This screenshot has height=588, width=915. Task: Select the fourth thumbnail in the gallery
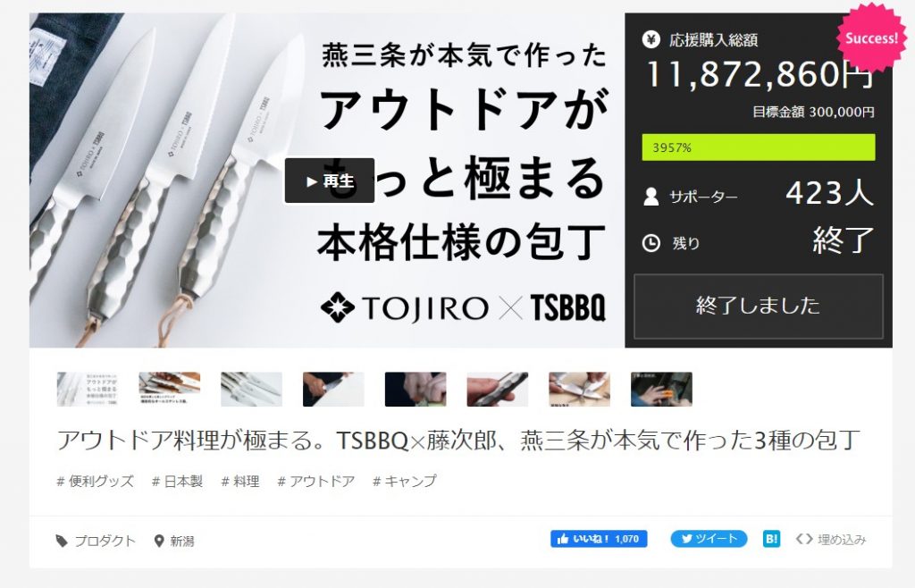pyautogui.click(x=333, y=389)
